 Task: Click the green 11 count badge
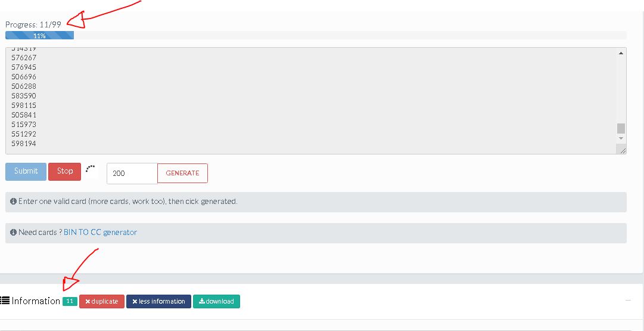pyautogui.click(x=70, y=301)
